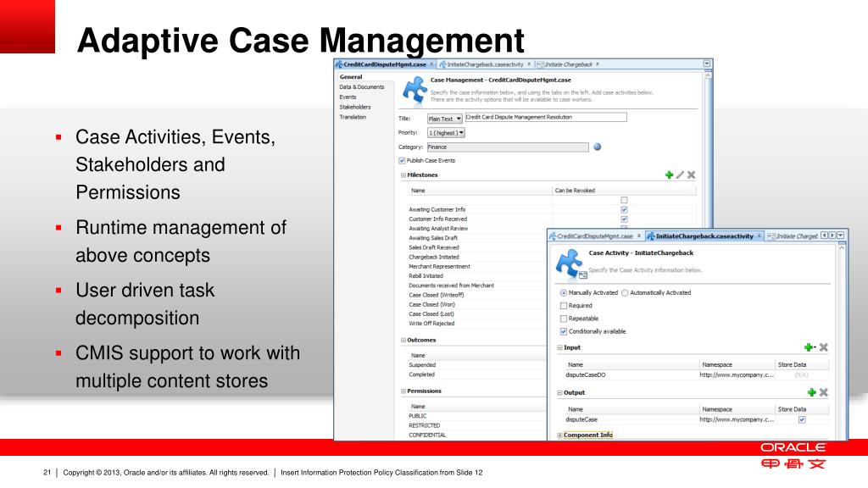Collapse the Input section

(x=559, y=347)
